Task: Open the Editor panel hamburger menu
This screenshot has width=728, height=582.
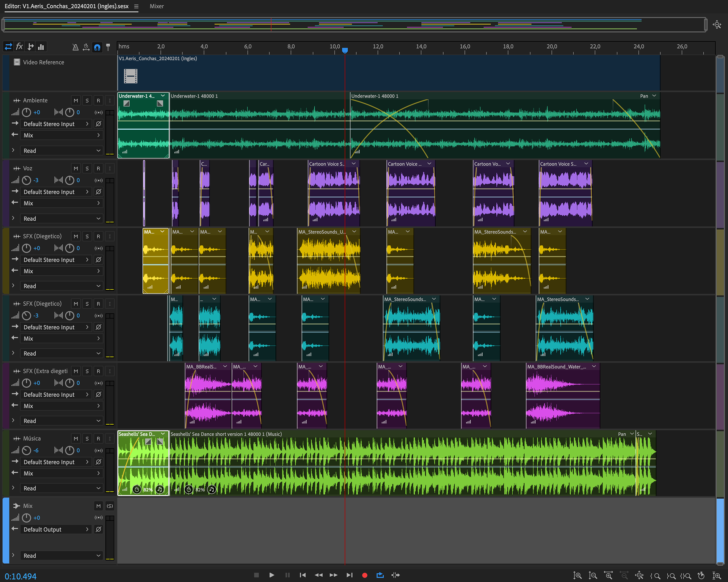Action: click(x=136, y=6)
